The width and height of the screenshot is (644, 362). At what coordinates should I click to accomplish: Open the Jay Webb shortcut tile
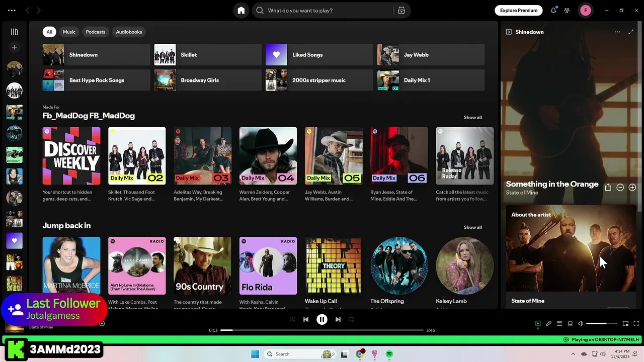(431, 55)
